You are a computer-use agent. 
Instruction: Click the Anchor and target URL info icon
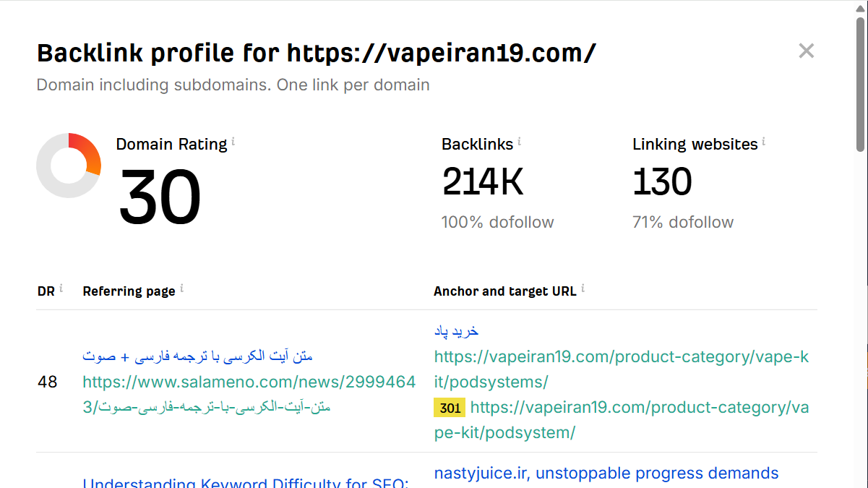pyautogui.click(x=583, y=289)
